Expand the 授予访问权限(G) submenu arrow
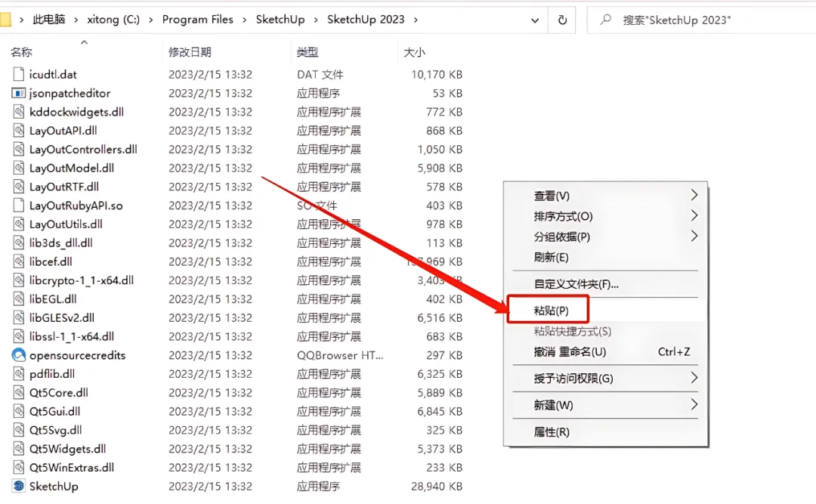Image resolution: width=816 pixels, height=504 pixels. tap(694, 378)
